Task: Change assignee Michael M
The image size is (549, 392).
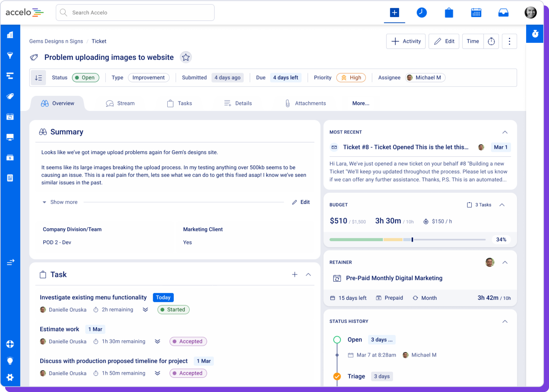Action: click(425, 78)
